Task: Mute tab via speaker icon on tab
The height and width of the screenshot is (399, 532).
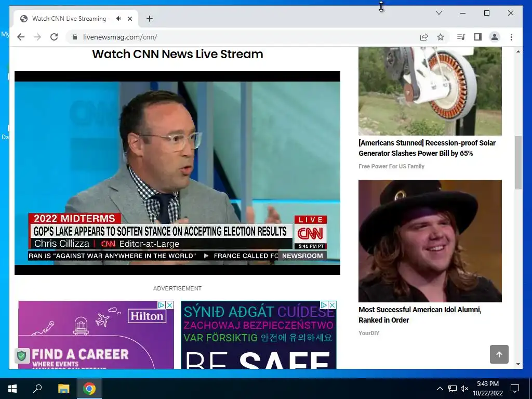Action: 119,19
